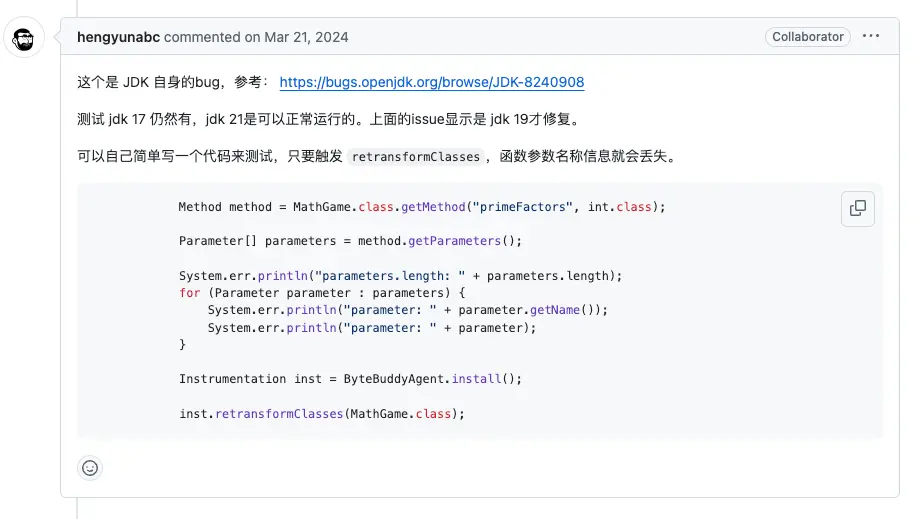This screenshot has width=919, height=519.
Task: Click the 'Method method = MathGame.class' code line
Action: tap(422, 207)
